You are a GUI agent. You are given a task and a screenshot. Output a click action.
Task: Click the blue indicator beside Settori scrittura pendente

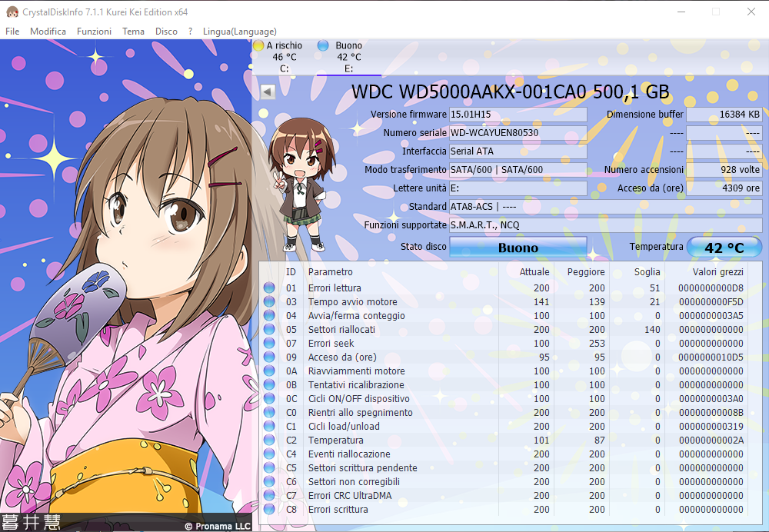pos(269,468)
